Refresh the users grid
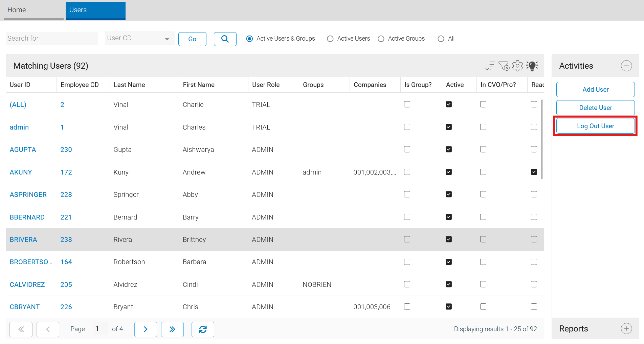The image size is (644, 344). 203,329
